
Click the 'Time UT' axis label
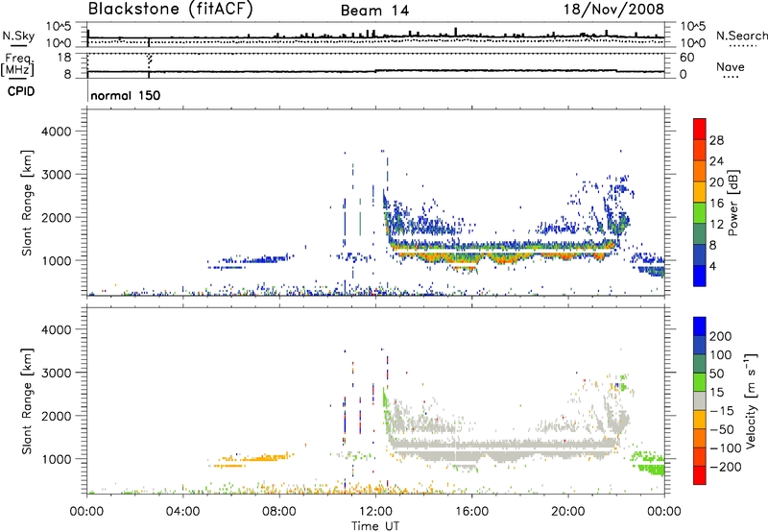coord(375,526)
